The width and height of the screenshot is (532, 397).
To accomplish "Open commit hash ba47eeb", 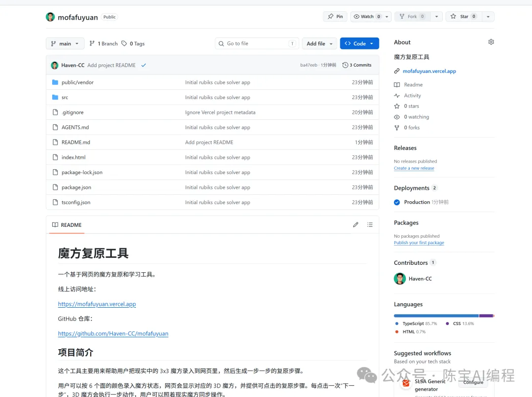I will (309, 65).
